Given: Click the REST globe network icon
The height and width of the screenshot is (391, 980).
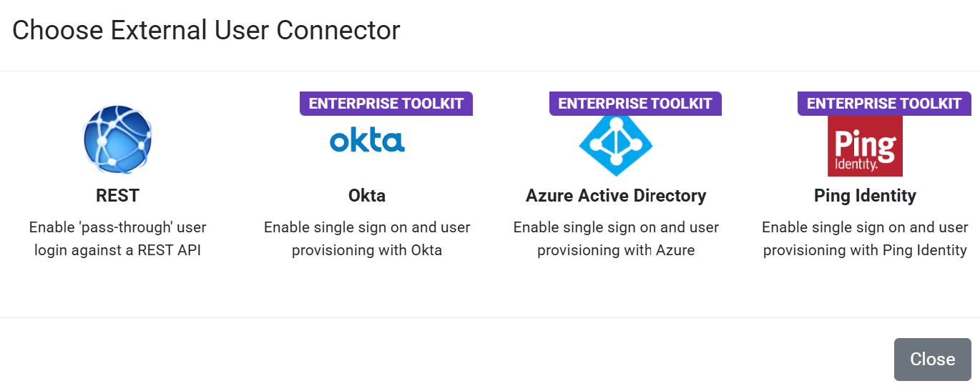Looking at the screenshot, I should pos(117,139).
